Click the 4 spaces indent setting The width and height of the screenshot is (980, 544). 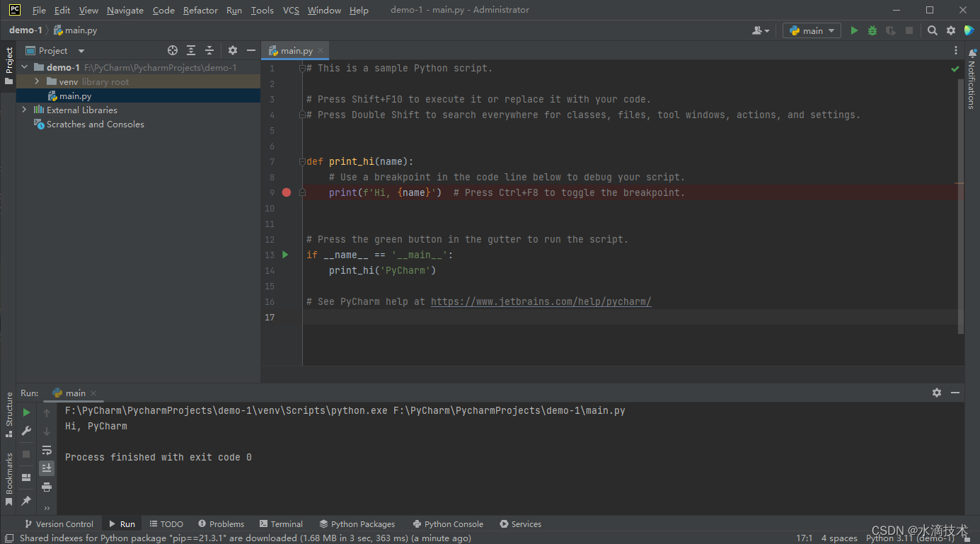[839, 538]
